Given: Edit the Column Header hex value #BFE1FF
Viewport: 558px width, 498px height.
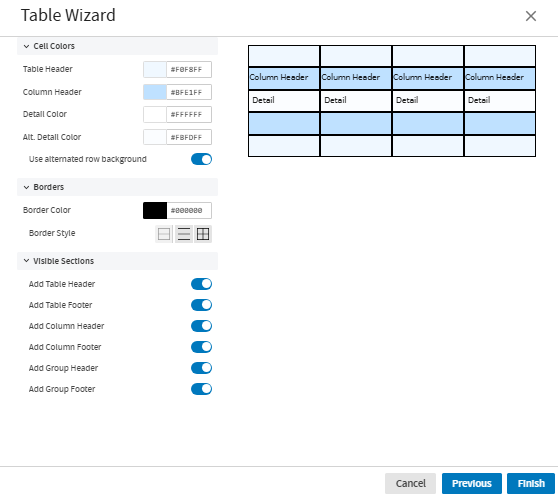Looking at the screenshot, I should click(189, 92).
